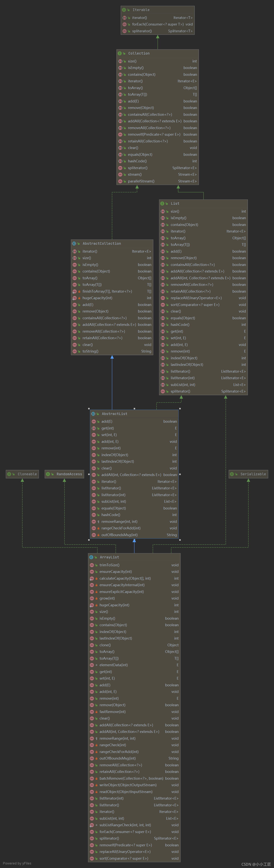This screenshot has height=868, width=274.
Task: Click lock icon beside fastRemove(int) in ArrayList
Action: pos(96,712)
